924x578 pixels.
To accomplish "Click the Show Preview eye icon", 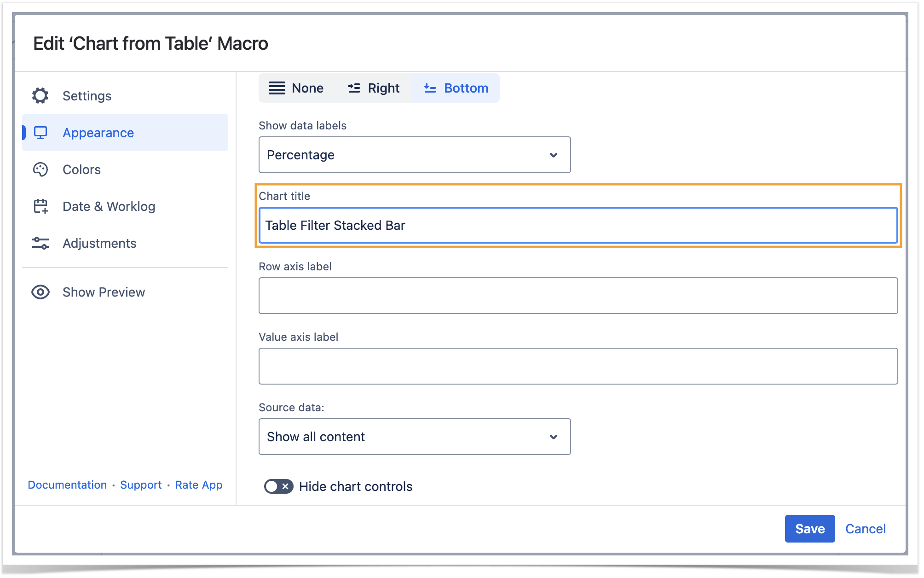I will click(40, 292).
